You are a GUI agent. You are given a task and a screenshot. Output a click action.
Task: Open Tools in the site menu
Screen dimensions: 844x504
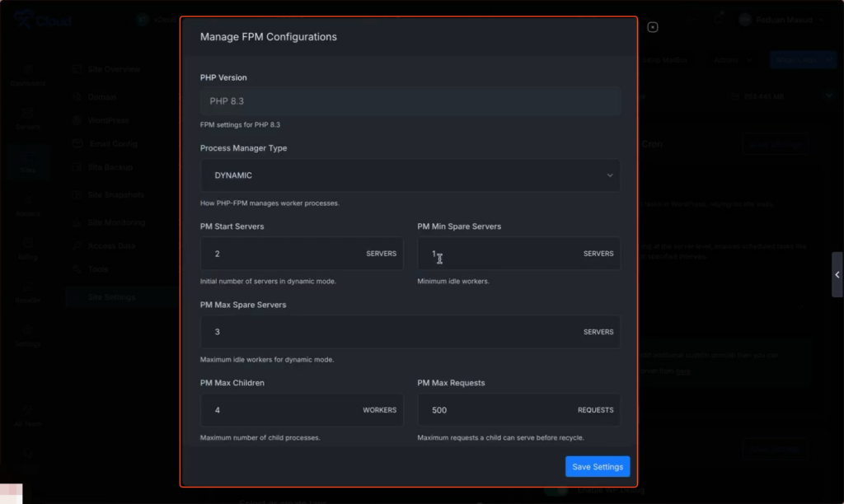[x=98, y=269]
